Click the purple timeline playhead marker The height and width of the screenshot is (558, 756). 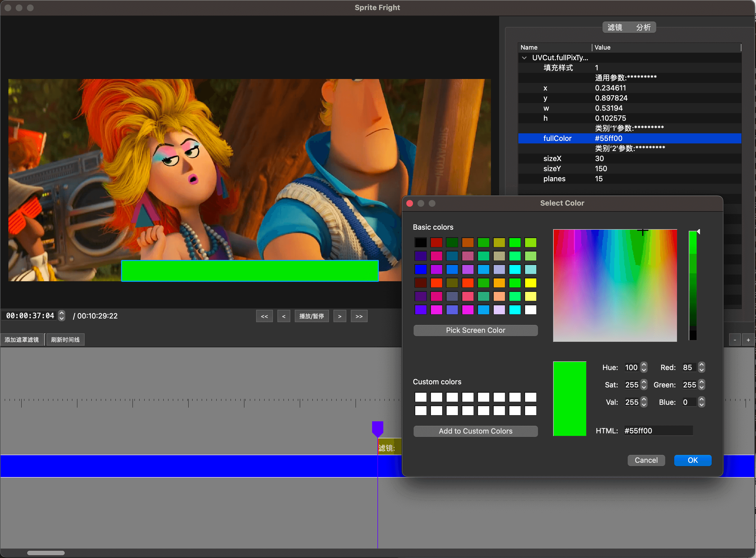coord(378,429)
